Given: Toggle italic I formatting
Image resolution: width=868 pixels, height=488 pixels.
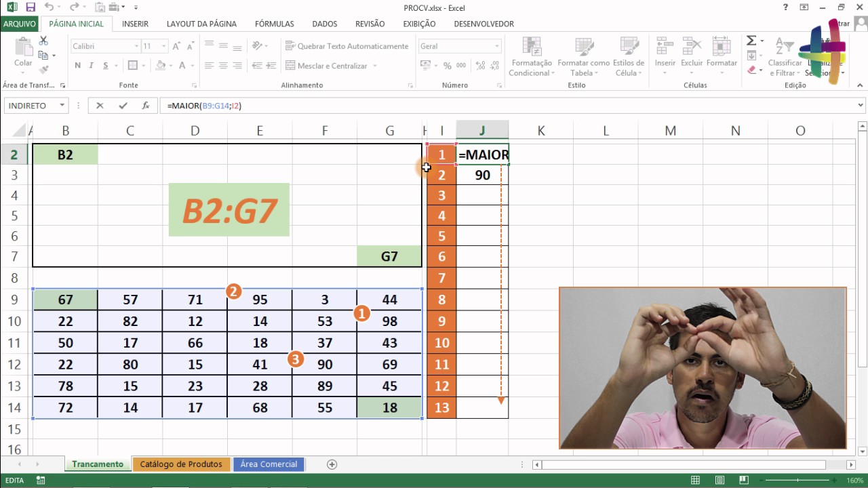Looking at the screenshot, I should click(92, 66).
